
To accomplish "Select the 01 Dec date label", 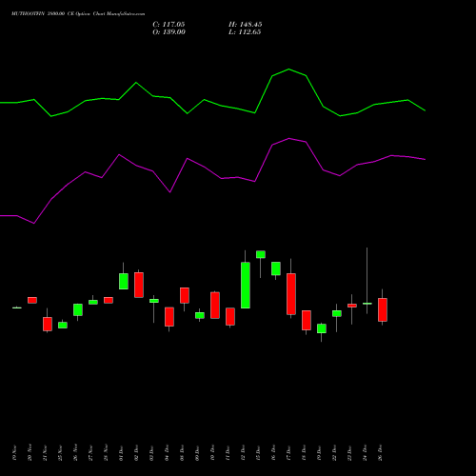I will (x=122, y=453).
